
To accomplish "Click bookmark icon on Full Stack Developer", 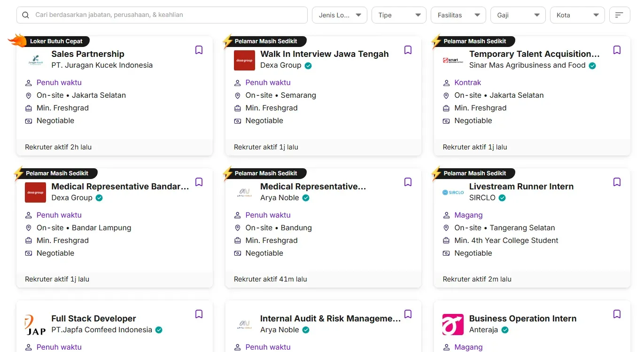I will [199, 314].
